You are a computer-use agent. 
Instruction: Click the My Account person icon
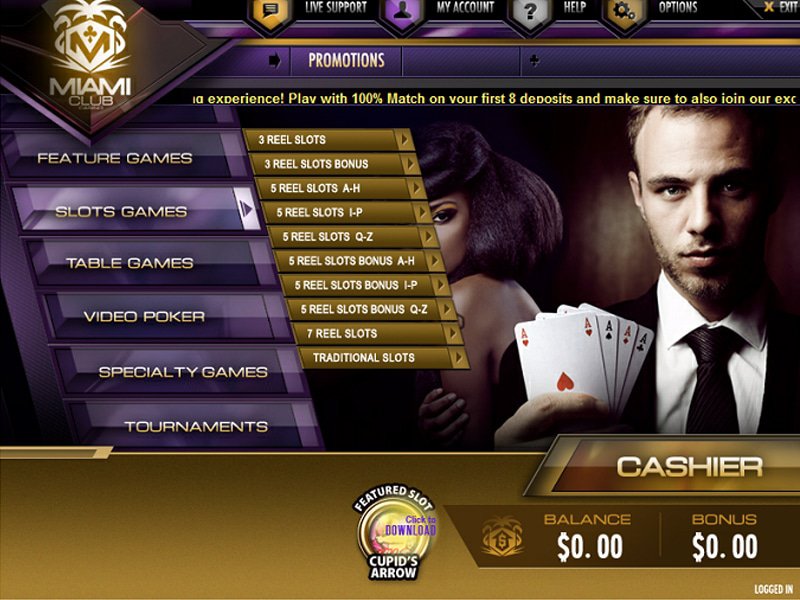(402, 11)
